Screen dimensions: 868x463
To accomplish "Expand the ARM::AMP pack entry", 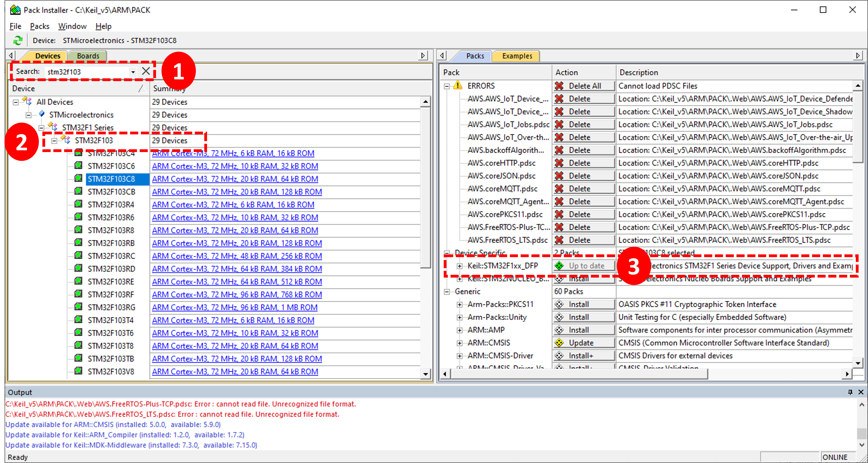I will [x=460, y=330].
